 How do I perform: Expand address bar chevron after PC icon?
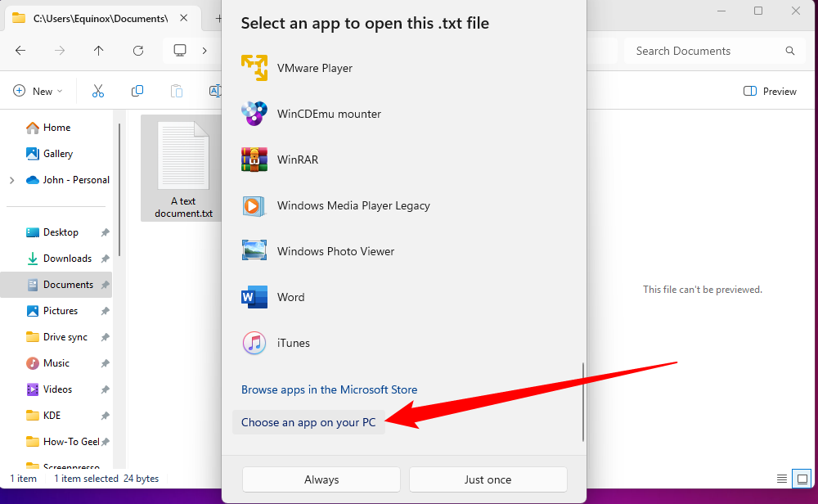point(204,51)
